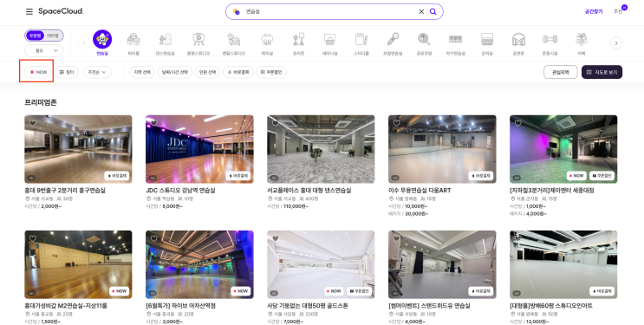The width and height of the screenshot is (644, 325).
Task: Open the 인원 선택 selector
Action: (x=207, y=72)
